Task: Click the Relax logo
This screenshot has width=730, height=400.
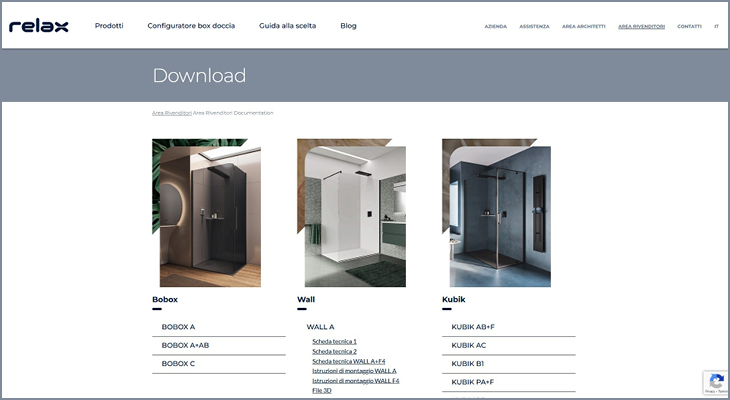Action: coord(39,26)
